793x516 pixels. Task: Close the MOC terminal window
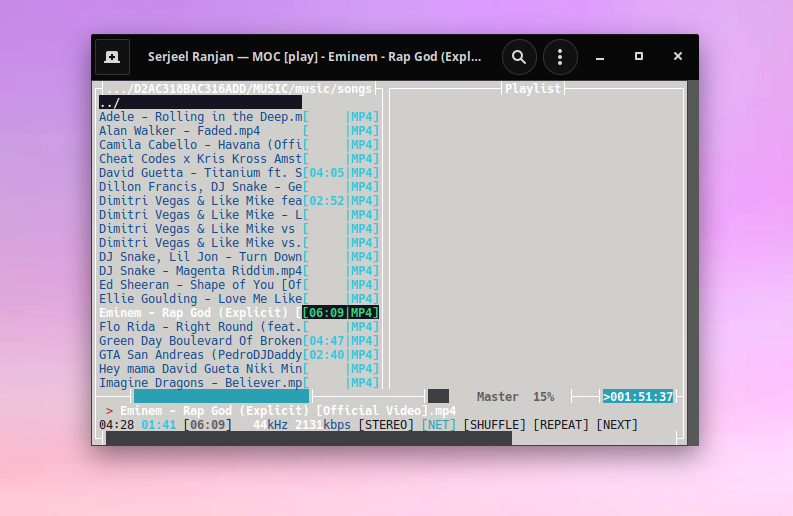pyautogui.click(x=678, y=56)
